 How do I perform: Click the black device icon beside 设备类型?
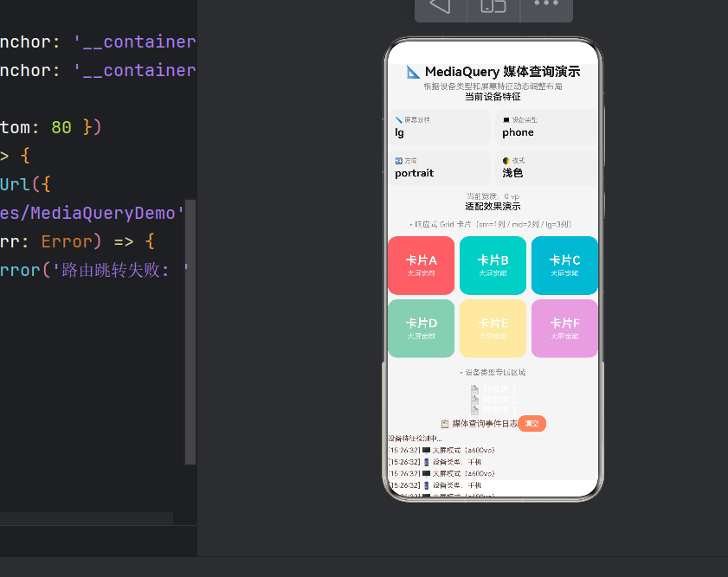click(506, 120)
